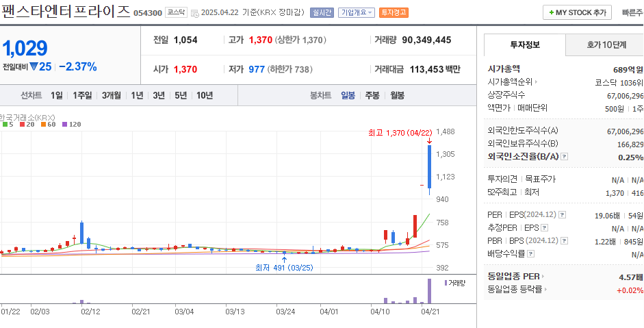Open the 기업개요 dropdown
Screen dimensions: 644x328
[x=357, y=12]
